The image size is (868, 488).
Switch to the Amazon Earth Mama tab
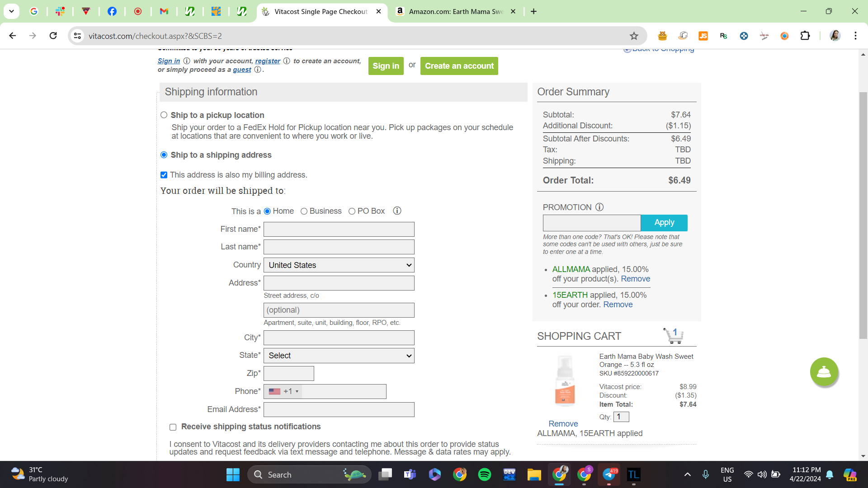click(456, 11)
